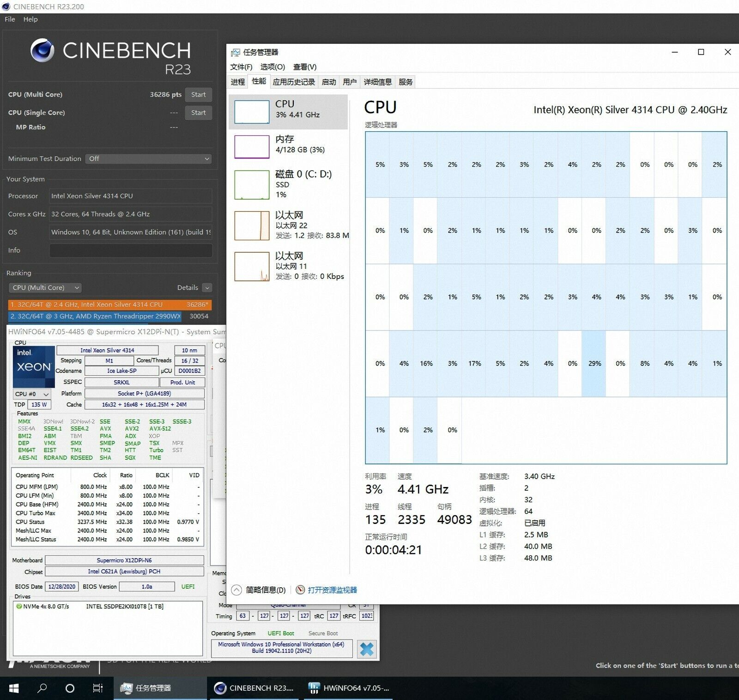Select ranking row AMD Ryzen Threadripper 2990WX
This screenshot has height=700, width=739.
point(110,317)
